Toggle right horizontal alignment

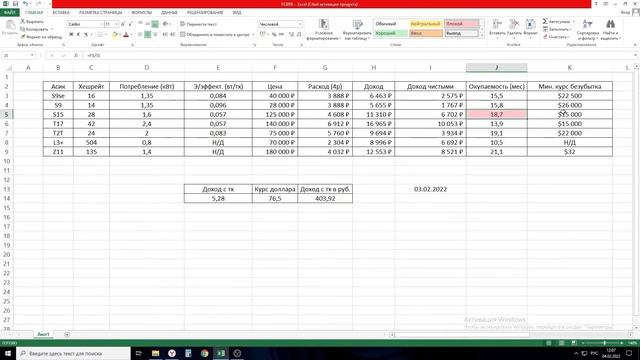pyautogui.click(x=155, y=35)
